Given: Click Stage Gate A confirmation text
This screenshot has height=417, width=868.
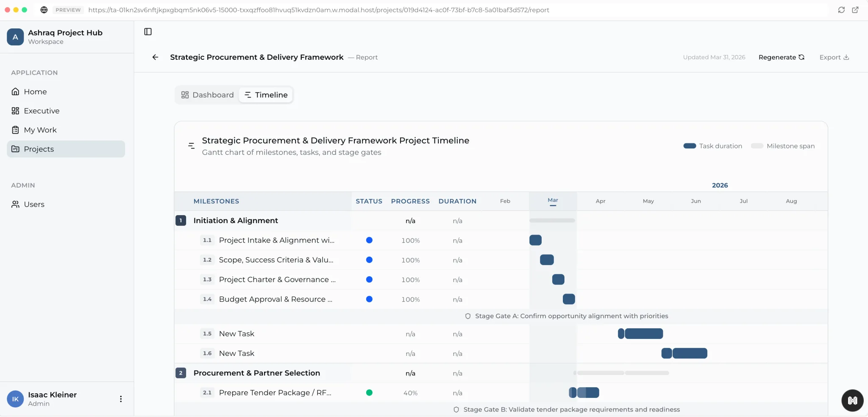Looking at the screenshot, I should click(571, 316).
